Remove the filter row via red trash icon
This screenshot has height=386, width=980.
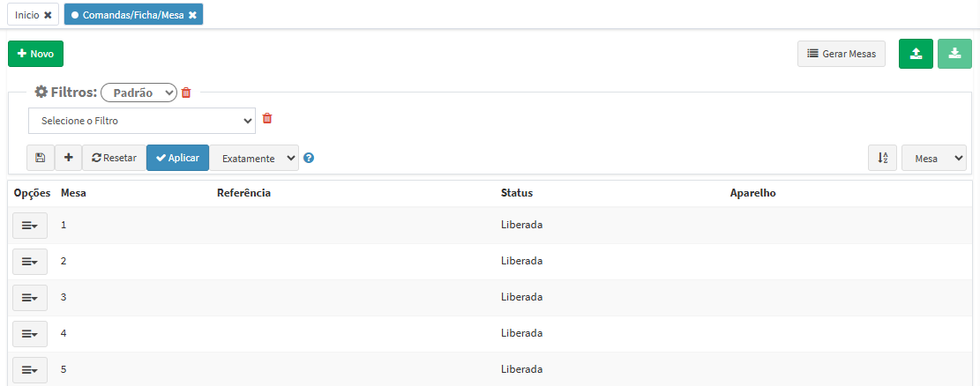pos(267,118)
